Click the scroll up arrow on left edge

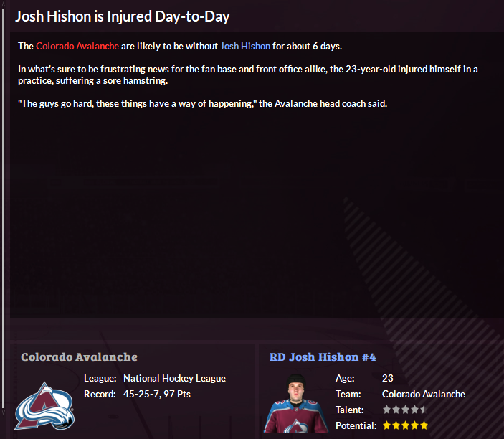(x=4, y=4)
